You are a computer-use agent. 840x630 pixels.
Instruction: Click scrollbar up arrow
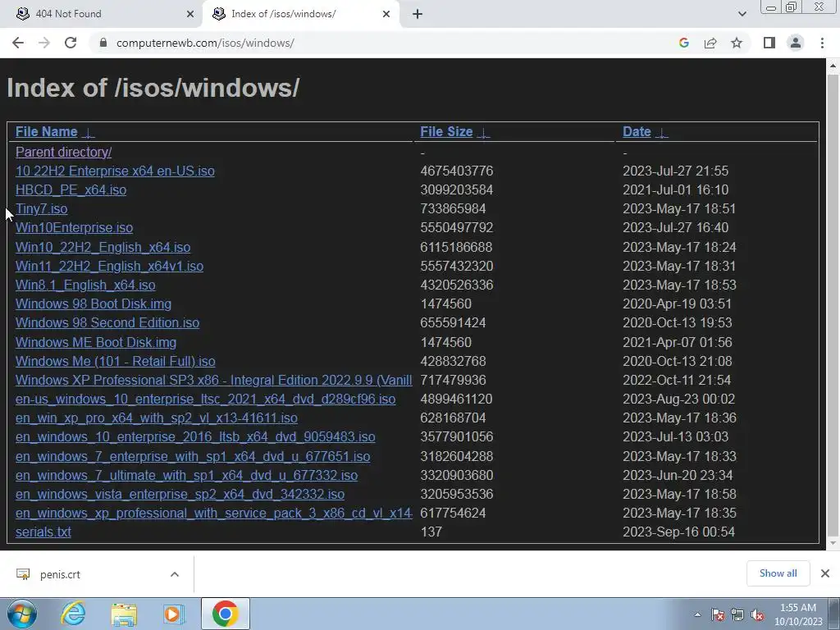(x=833, y=66)
